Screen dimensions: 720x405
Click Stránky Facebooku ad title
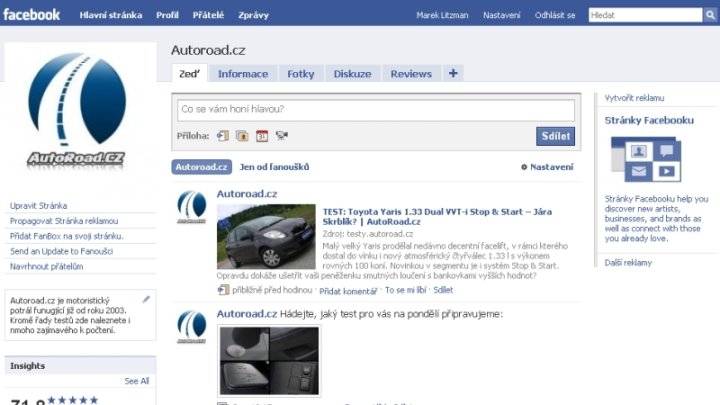click(649, 120)
